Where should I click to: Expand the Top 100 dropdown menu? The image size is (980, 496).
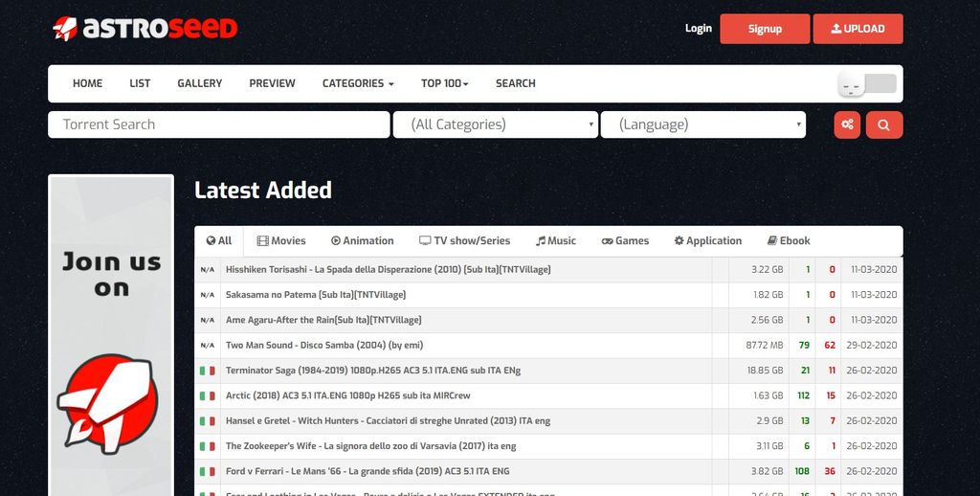tap(444, 83)
